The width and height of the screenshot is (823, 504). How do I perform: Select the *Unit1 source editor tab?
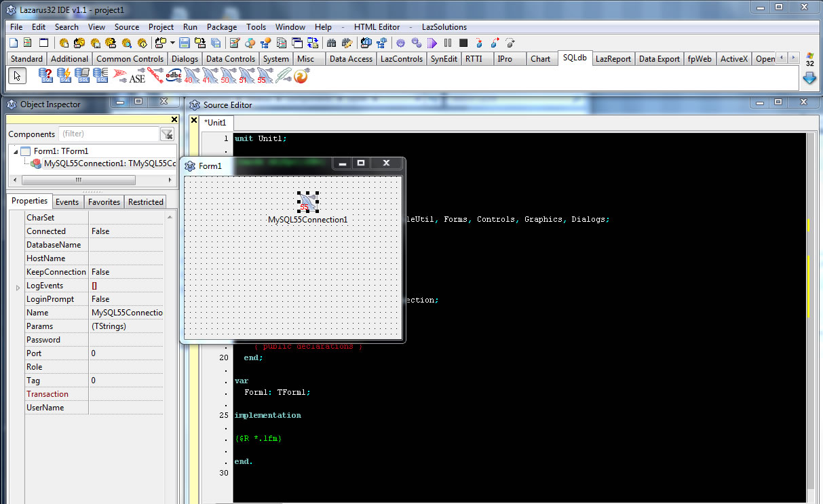coord(216,123)
